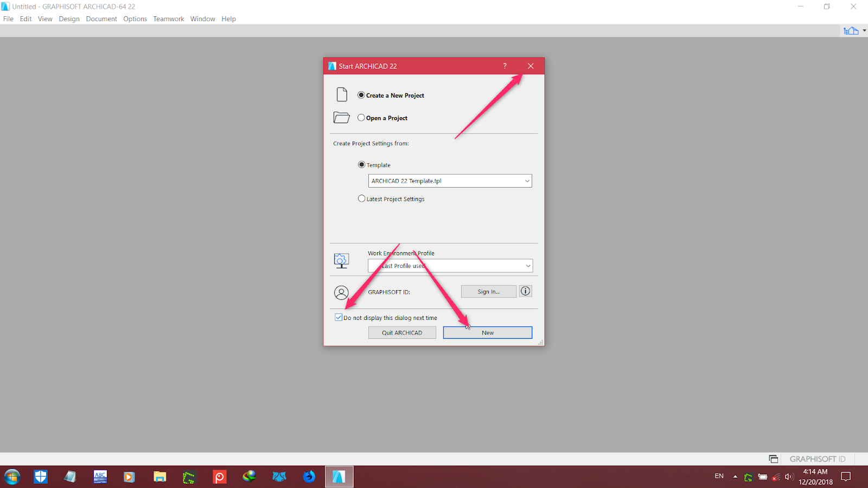Open the Design menu
The image size is (868, 488).
click(x=69, y=18)
